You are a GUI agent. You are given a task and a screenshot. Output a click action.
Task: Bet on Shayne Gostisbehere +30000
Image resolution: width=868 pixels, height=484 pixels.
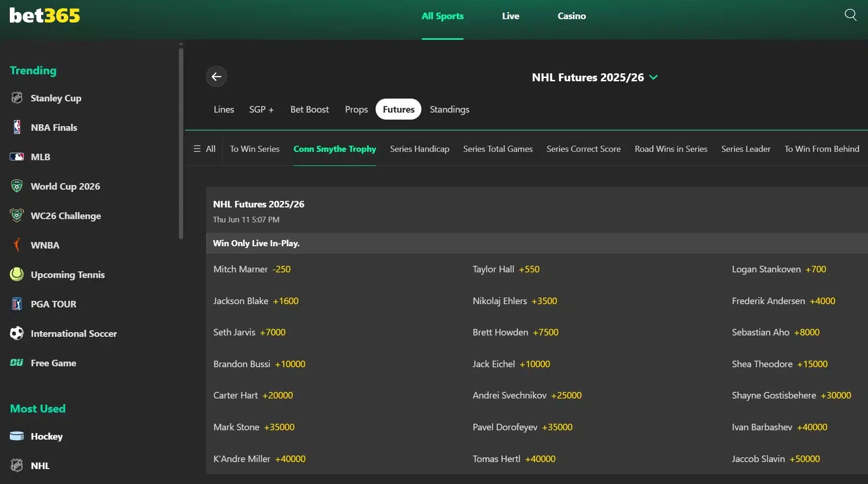(791, 395)
